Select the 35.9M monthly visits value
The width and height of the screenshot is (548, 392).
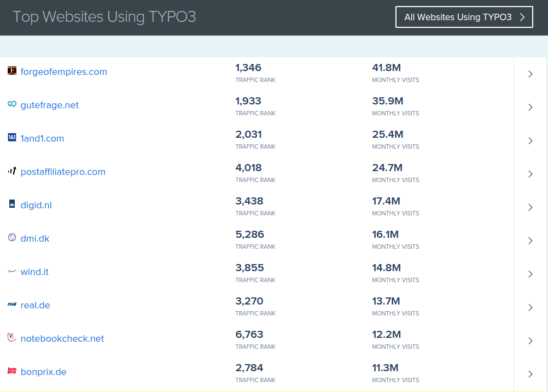(388, 101)
